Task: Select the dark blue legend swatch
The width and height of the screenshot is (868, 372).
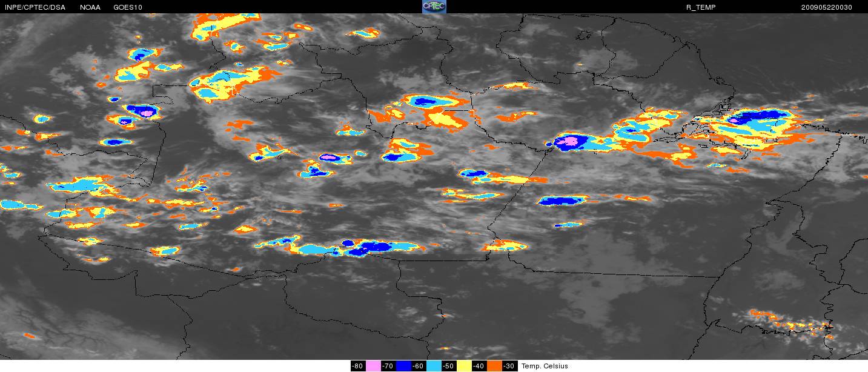Action: pos(403,366)
